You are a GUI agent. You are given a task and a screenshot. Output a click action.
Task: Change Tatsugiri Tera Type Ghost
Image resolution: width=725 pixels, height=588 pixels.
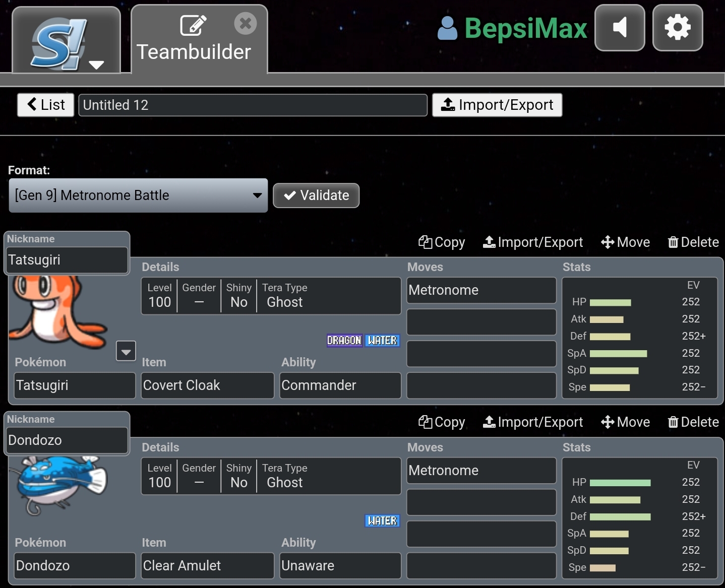pos(284,296)
